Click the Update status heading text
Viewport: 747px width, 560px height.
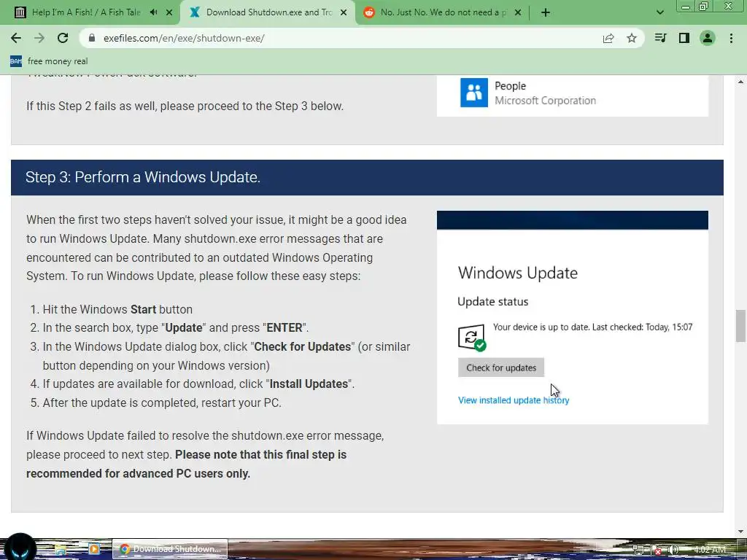tap(492, 301)
